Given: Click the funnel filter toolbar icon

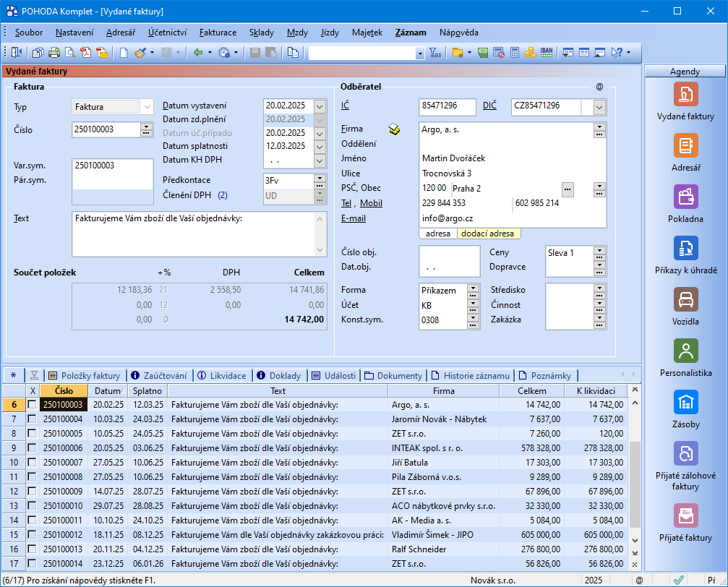Looking at the screenshot, I should coord(435,53).
